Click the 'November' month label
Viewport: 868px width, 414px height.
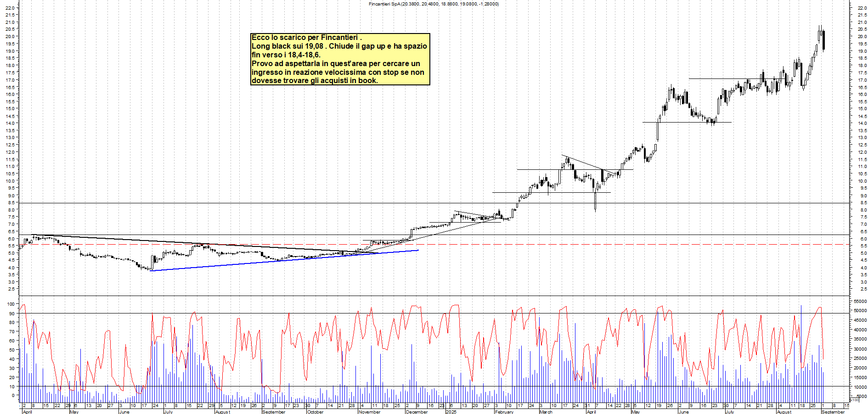coord(369,412)
